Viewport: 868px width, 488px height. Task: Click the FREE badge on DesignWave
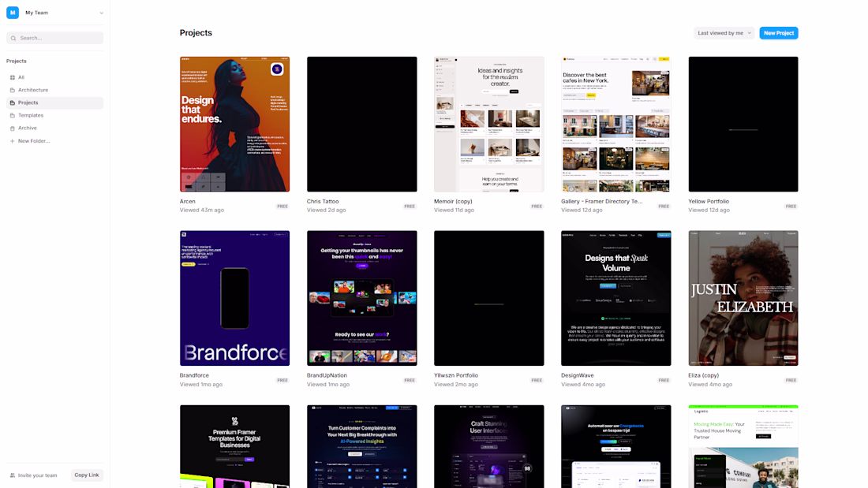tap(664, 381)
